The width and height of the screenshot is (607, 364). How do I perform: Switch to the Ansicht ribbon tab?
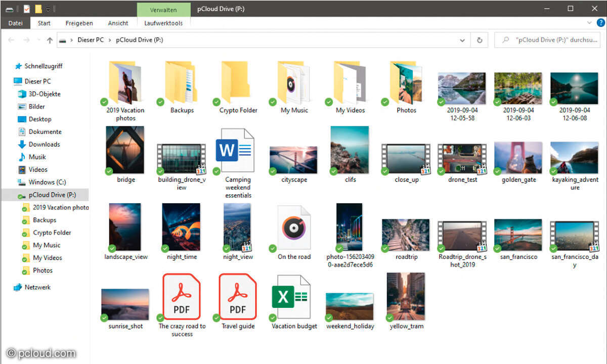coord(118,23)
